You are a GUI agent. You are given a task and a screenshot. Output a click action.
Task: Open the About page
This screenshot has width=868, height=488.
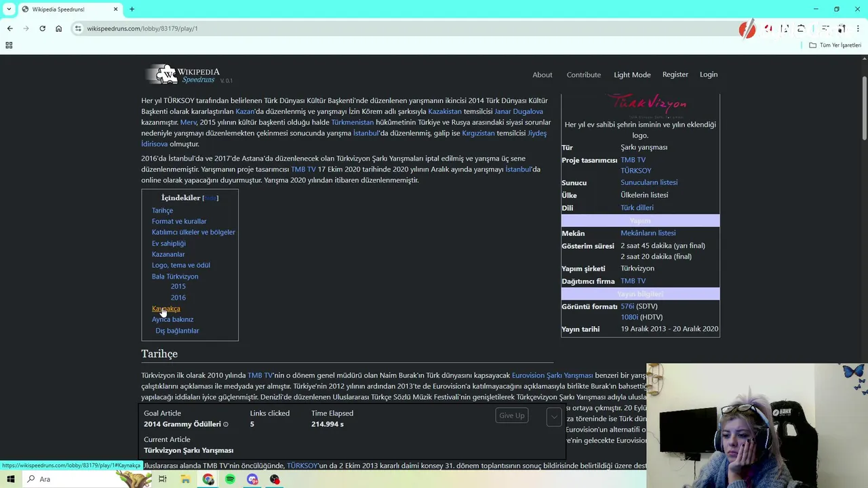point(542,75)
